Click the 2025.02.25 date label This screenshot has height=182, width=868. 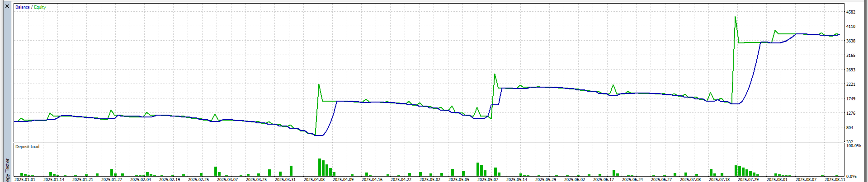click(198, 180)
